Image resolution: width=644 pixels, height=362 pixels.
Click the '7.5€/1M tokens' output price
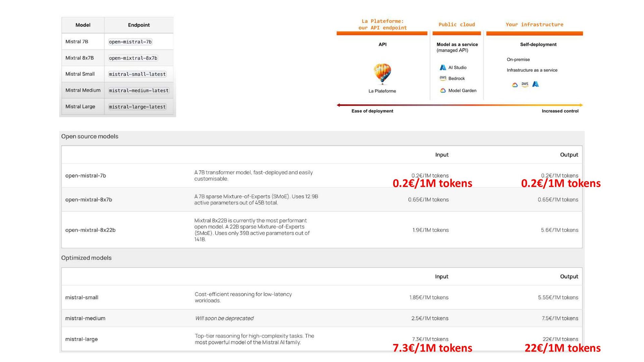pyautogui.click(x=560, y=318)
